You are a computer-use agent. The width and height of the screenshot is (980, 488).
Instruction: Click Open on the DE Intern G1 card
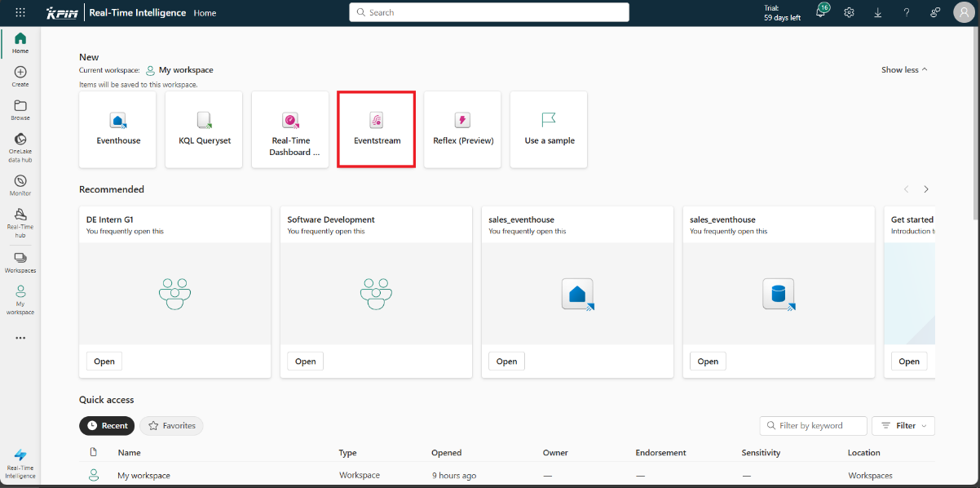pyautogui.click(x=104, y=362)
